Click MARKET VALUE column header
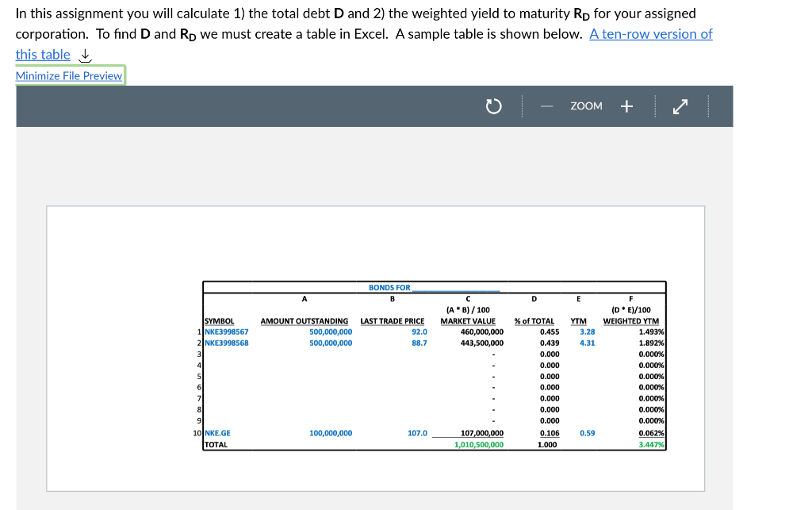This screenshot has height=510, width=812. (x=468, y=321)
